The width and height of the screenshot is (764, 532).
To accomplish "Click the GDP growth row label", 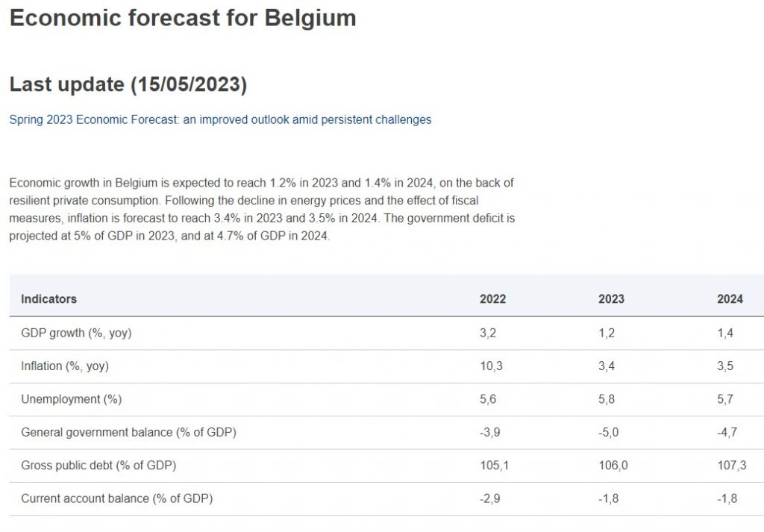I will pos(76,333).
